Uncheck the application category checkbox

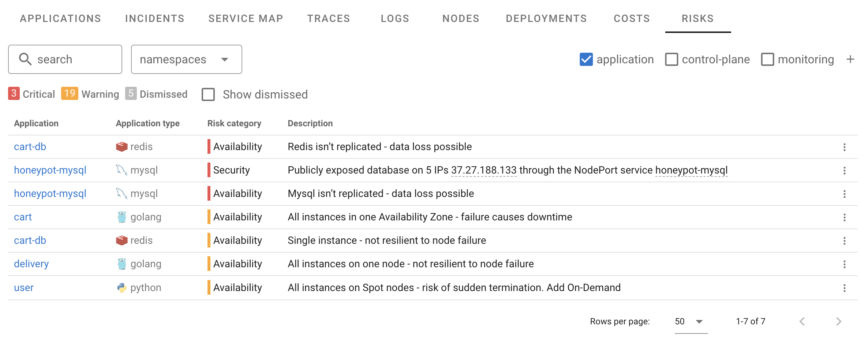click(586, 59)
